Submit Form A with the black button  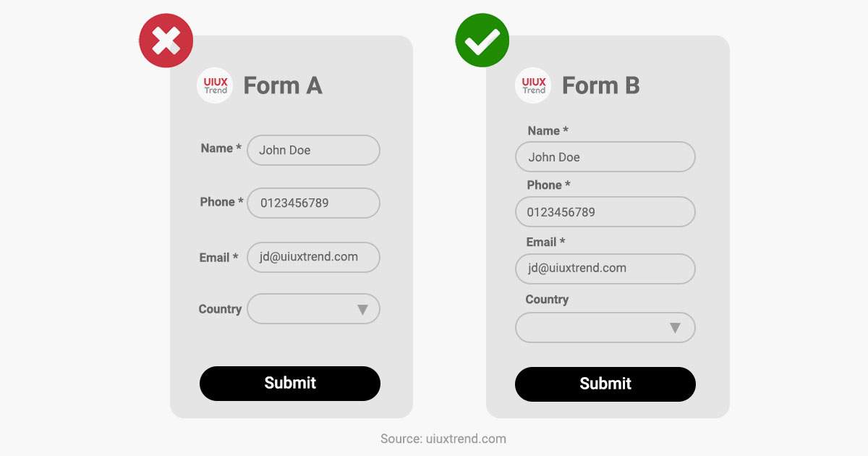pyautogui.click(x=290, y=384)
